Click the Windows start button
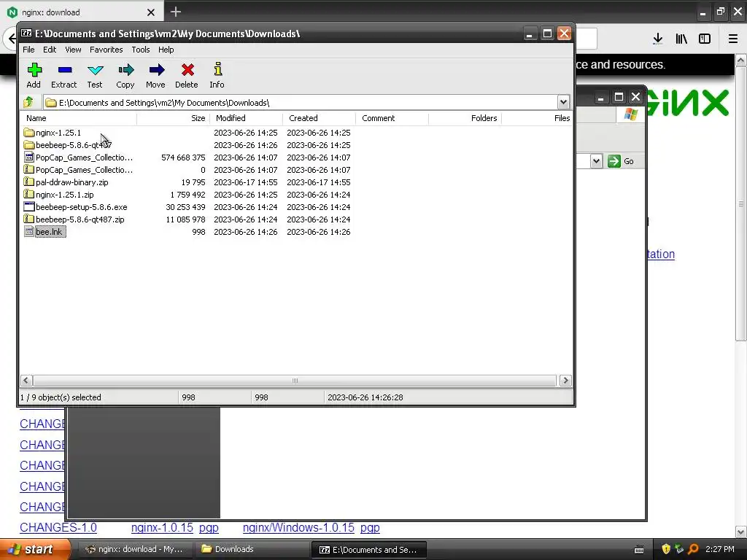The height and width of the screenshot is (560, 747). click(x=35, y=550)
